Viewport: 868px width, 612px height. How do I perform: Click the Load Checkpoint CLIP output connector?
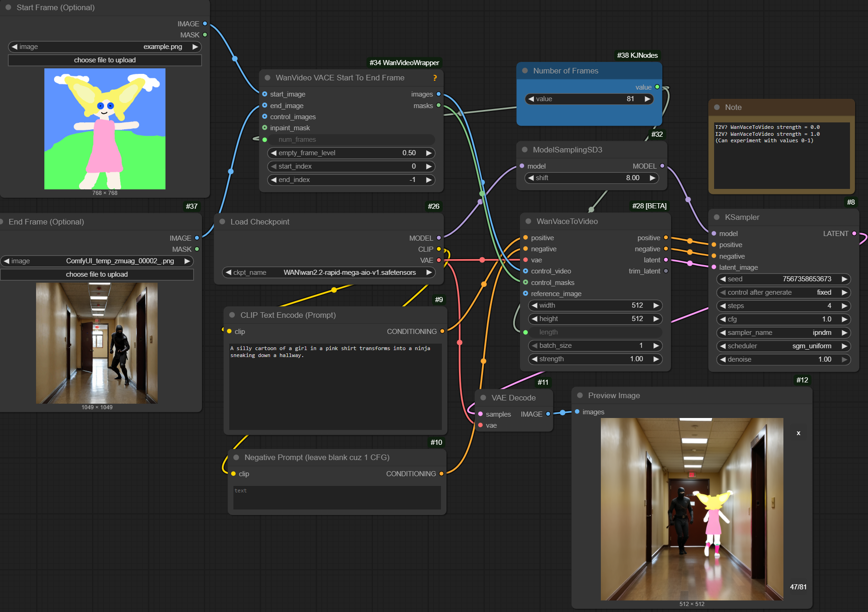pyautogui.click(x=439, y=249)
